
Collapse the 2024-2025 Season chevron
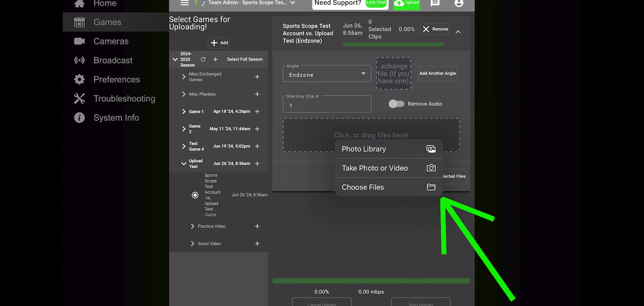click(175, 59)
